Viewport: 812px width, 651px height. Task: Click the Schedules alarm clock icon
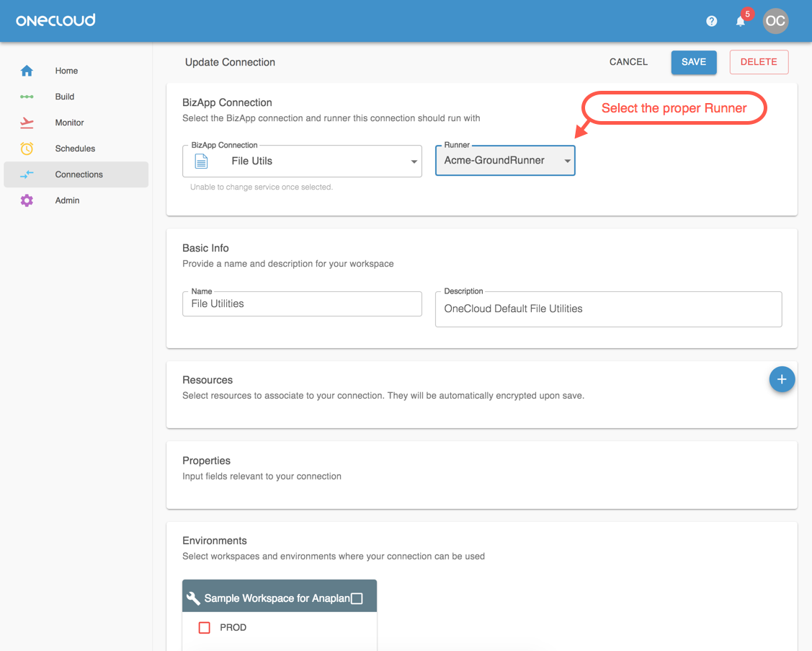tap(27, 149)
